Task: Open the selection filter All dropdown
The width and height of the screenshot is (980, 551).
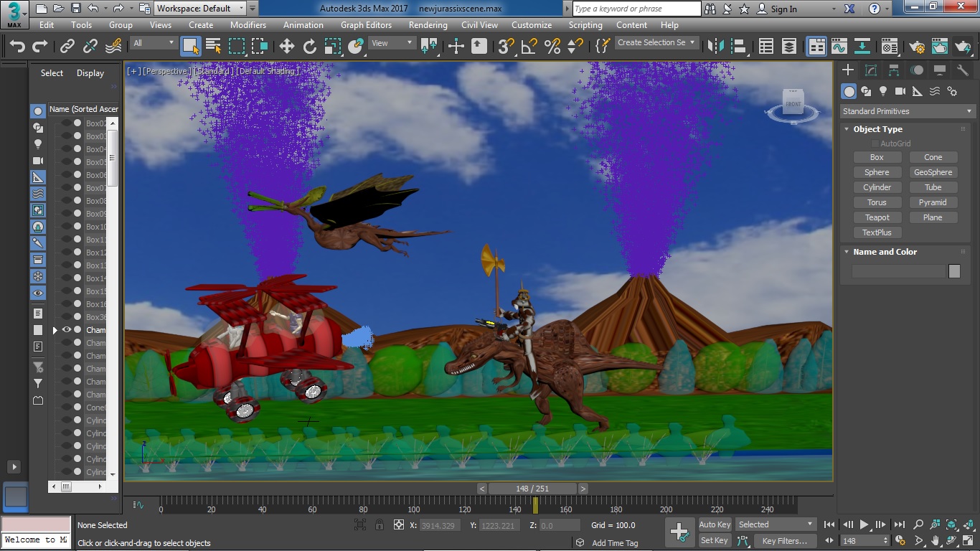Action: pos(154,43)
